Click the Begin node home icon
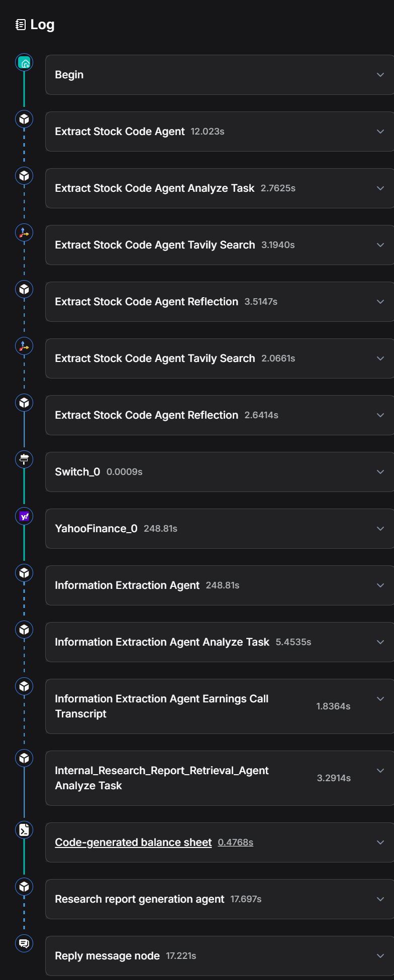The image size is (394, 980). [x=24, y=63]
